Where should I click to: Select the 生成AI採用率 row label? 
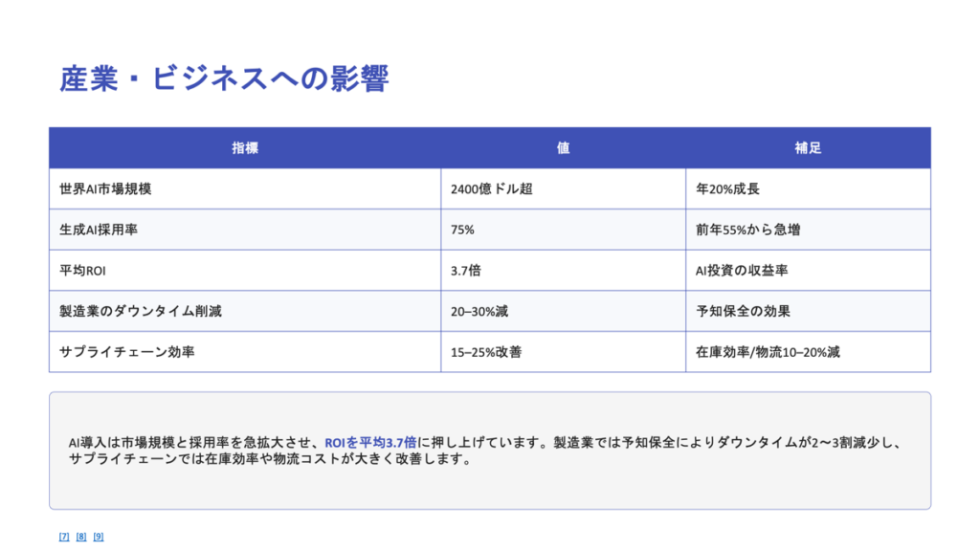click(100, 231)
